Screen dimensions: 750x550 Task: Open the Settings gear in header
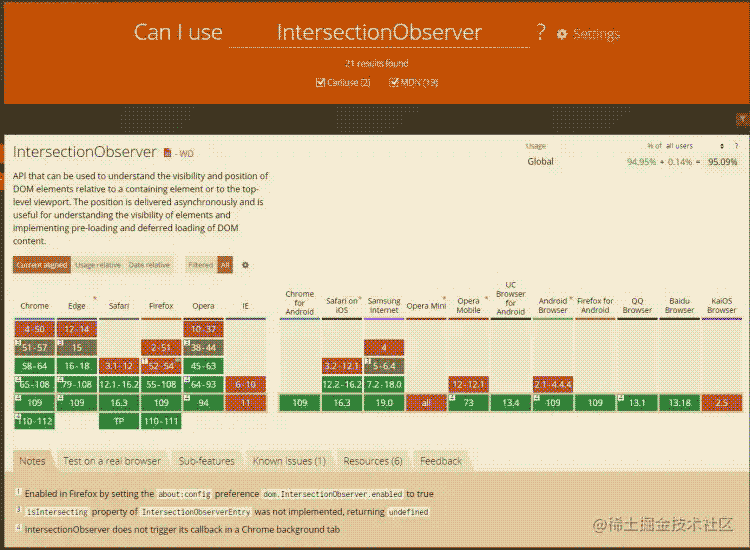[588, 34]
